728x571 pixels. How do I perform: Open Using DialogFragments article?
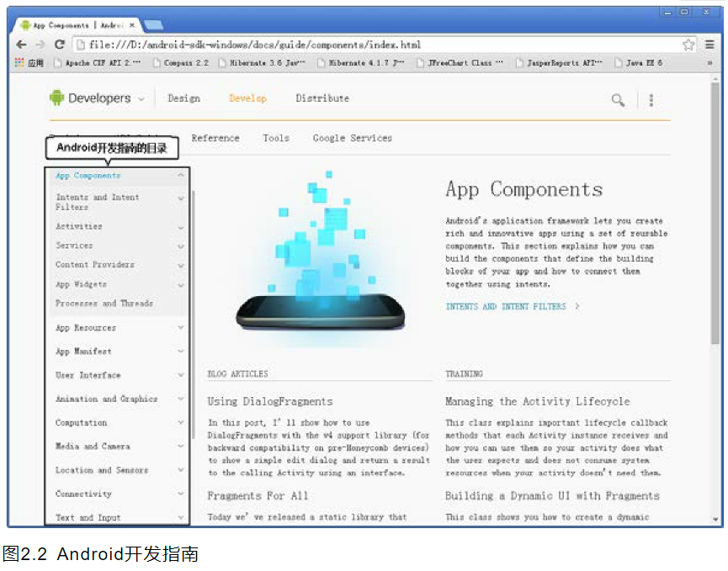(270, 402)
